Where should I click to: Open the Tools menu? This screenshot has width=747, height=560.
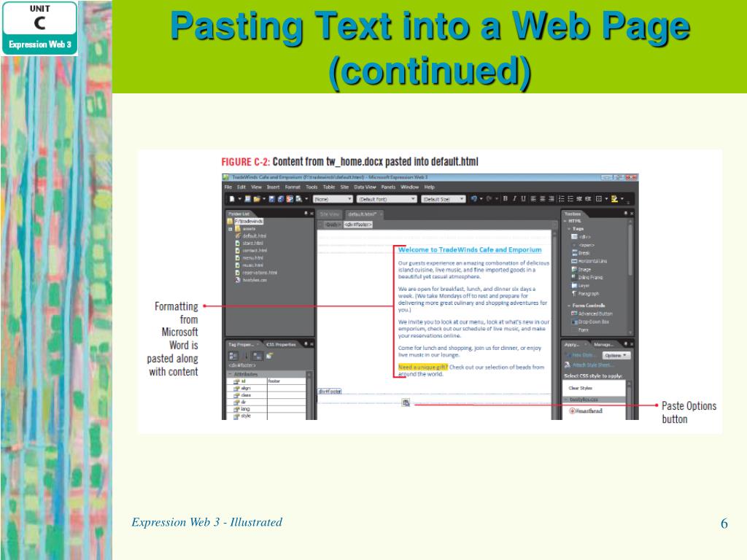311,187
